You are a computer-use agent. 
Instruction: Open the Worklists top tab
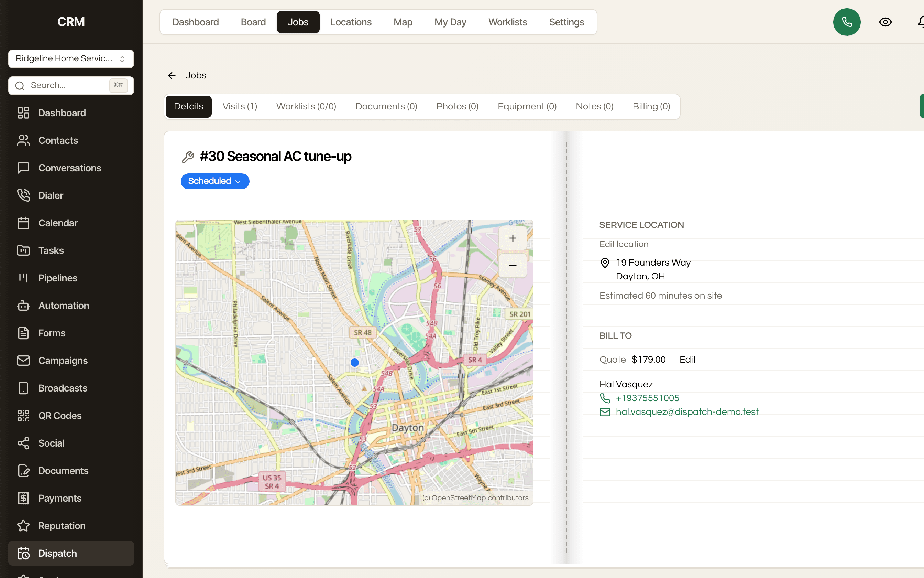507,22
